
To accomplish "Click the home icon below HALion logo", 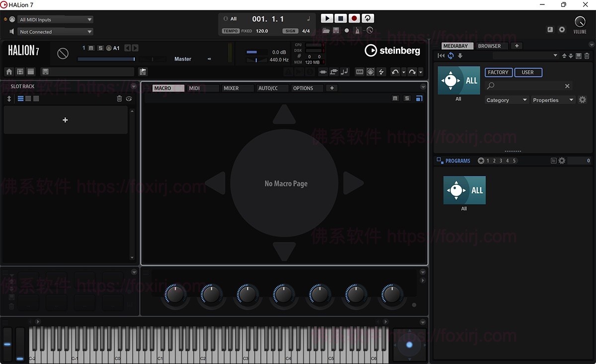I will coord(9,72).
